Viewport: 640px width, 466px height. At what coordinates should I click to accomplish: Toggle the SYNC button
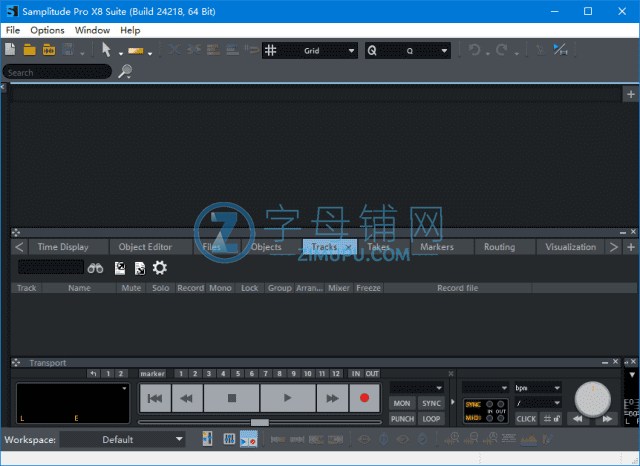tap(431, 403)
